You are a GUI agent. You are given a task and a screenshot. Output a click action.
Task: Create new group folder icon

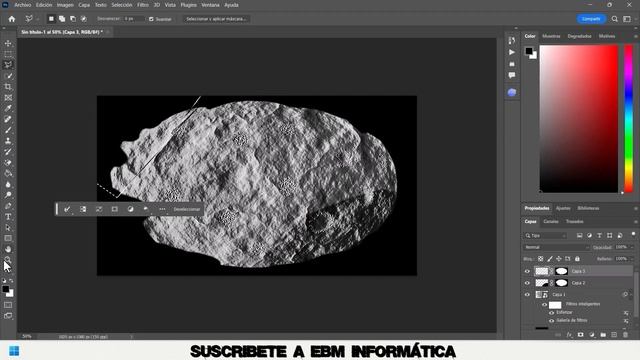(603, 335)
